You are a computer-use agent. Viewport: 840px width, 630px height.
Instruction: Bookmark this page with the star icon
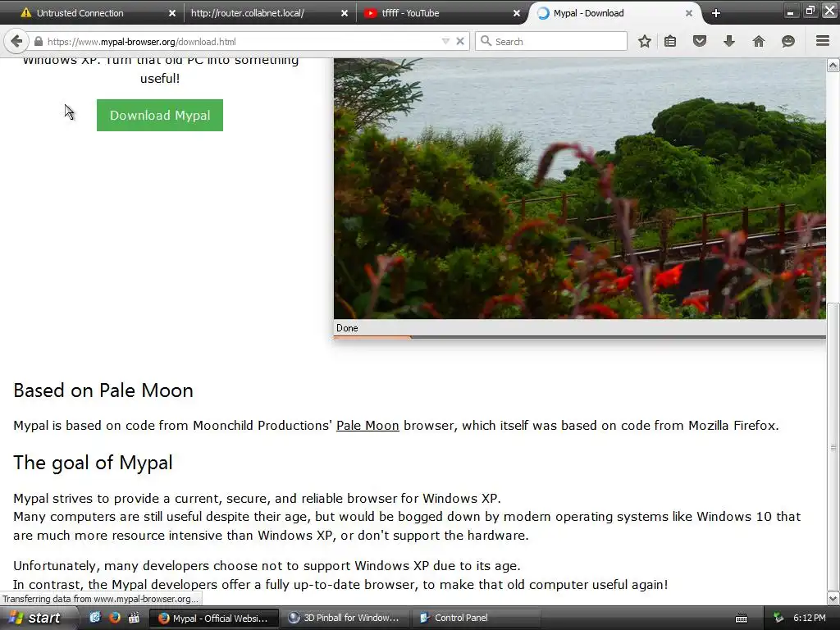pos(645,41)
